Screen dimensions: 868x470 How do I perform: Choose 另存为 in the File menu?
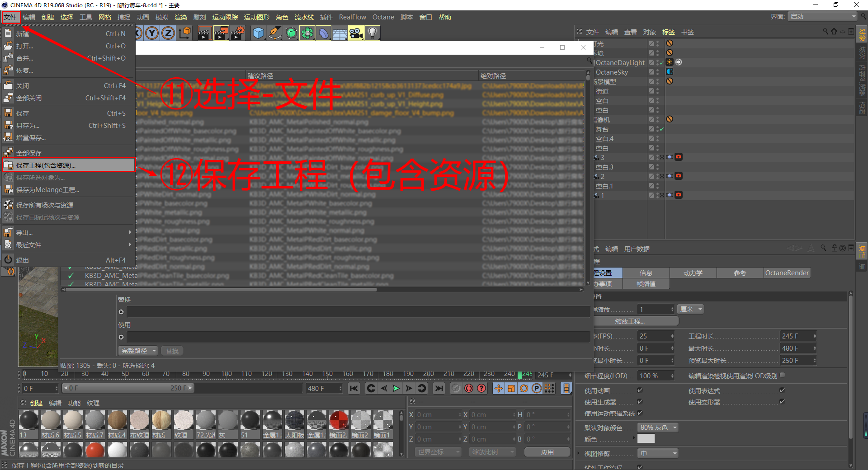pyautogui.click(x=68, y=126)
